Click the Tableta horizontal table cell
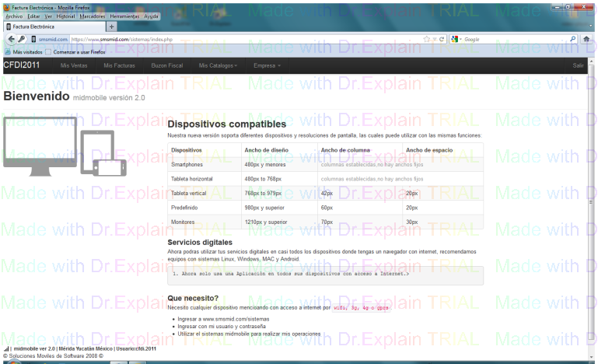 point(205,179)
